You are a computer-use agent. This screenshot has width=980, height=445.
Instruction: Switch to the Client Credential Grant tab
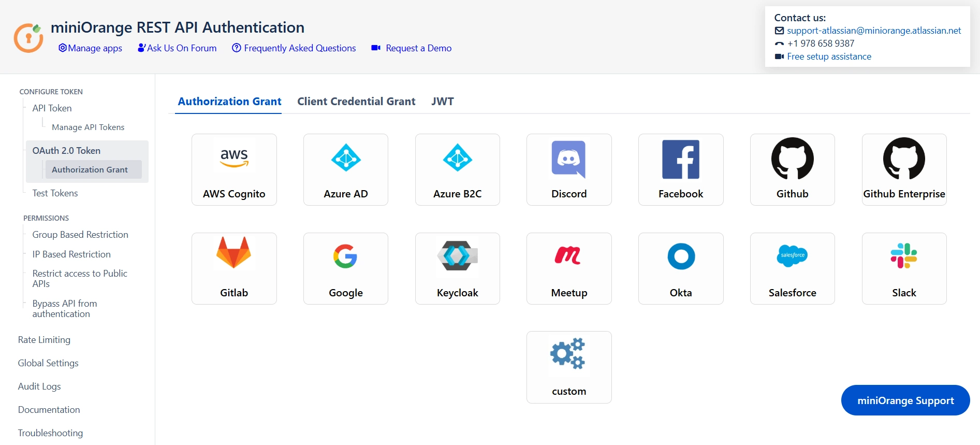(356, 102)
